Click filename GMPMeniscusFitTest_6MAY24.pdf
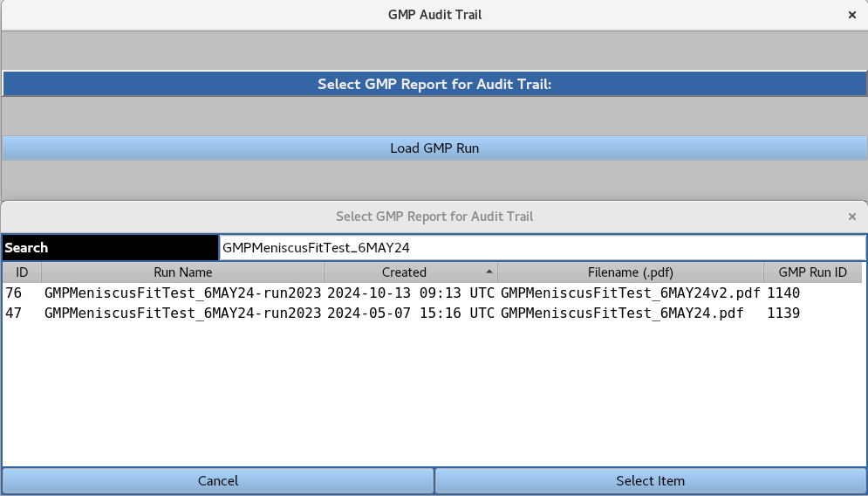 click(622, 313)
